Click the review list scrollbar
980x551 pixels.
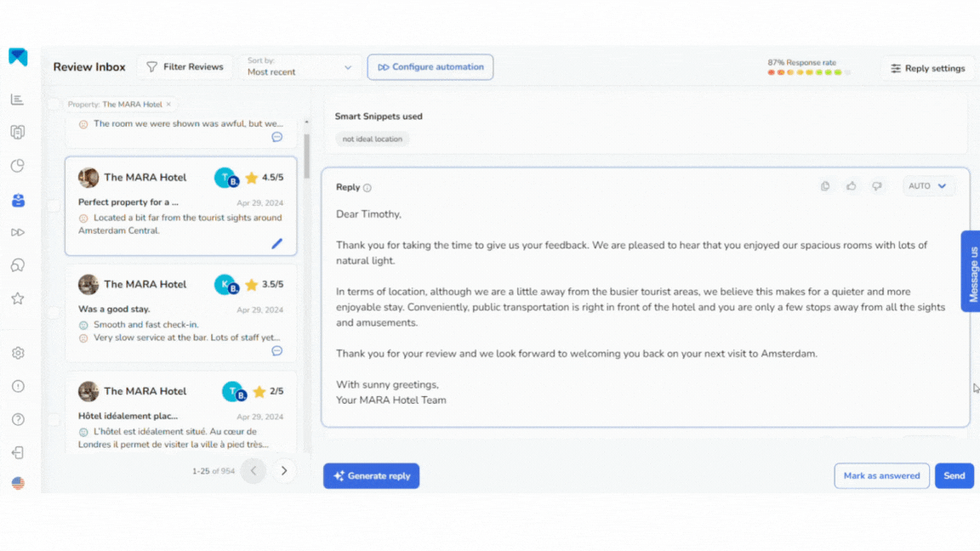pos(307,156)
